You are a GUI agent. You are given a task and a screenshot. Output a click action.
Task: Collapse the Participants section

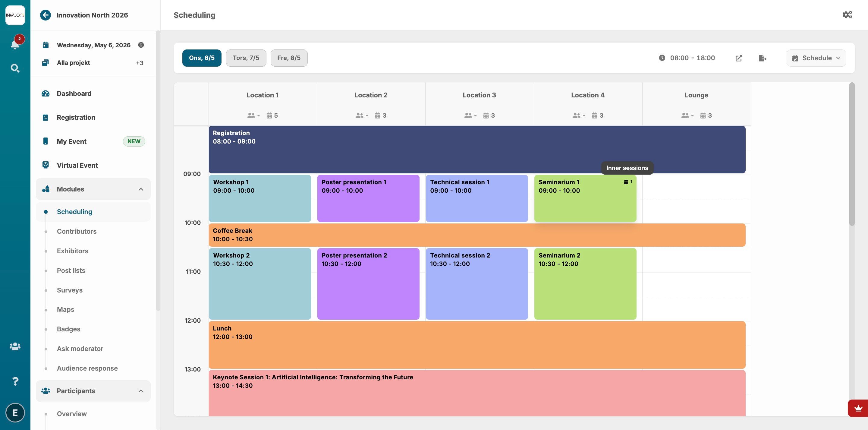pos(140,391)
